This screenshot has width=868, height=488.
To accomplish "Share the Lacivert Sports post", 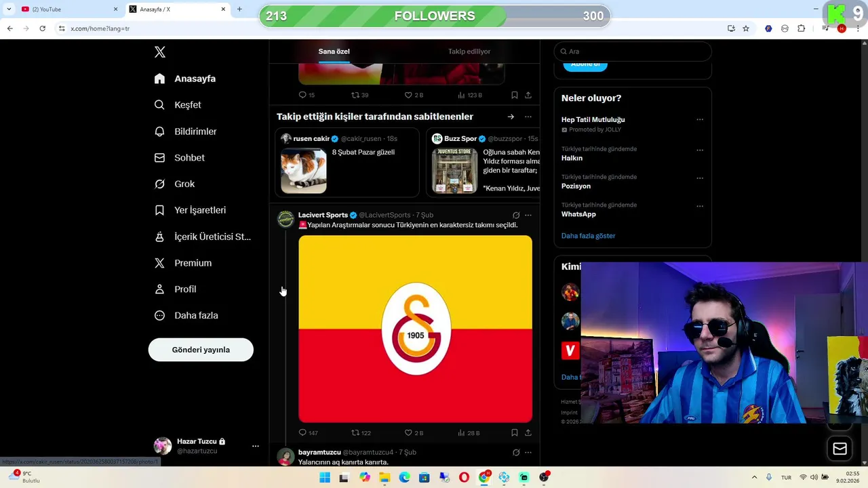I will point(528,432).
